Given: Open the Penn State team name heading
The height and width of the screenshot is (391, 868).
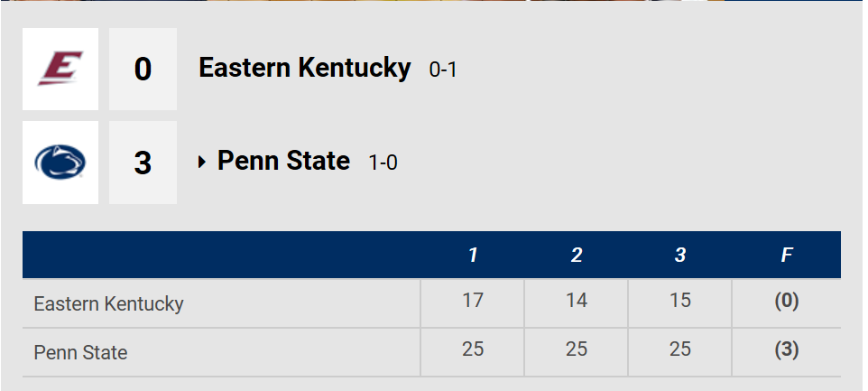Looking at the screenshot, I should 283,161.
